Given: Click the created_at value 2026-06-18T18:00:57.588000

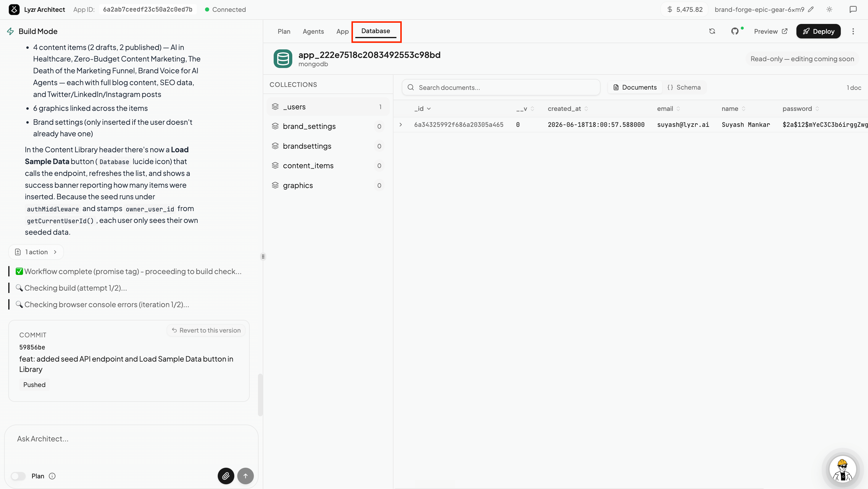Looking at the screenshot, I should click(596, 124).
